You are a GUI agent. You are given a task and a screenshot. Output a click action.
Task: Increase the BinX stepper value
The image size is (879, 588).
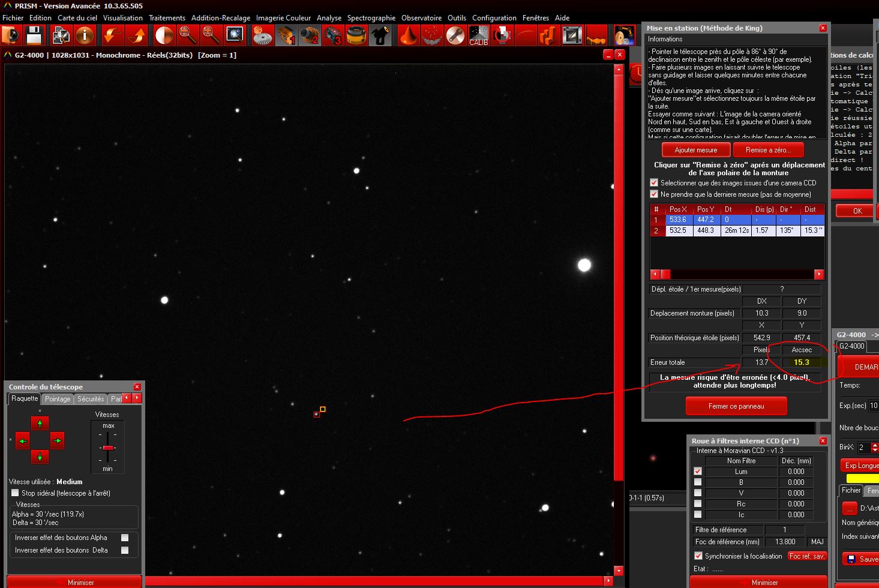(874, 445)
